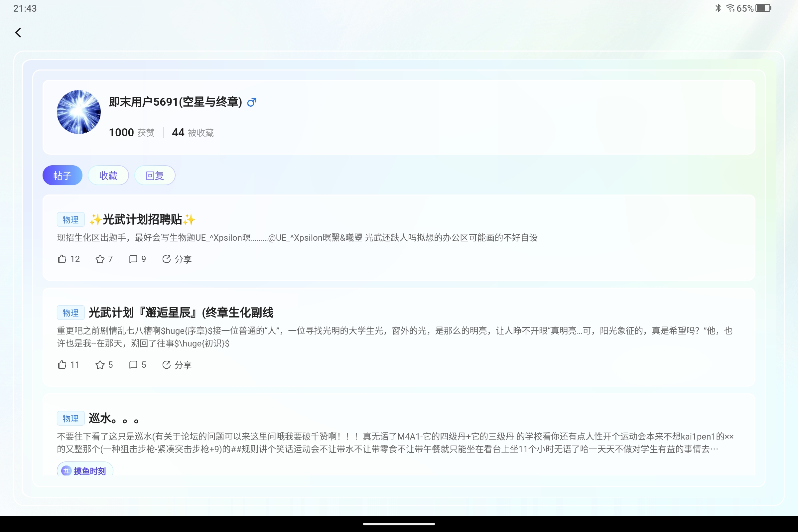This screenshot has width=798, height=532.
Task: Tap the back arrow icon
Action: coord(18,33)
